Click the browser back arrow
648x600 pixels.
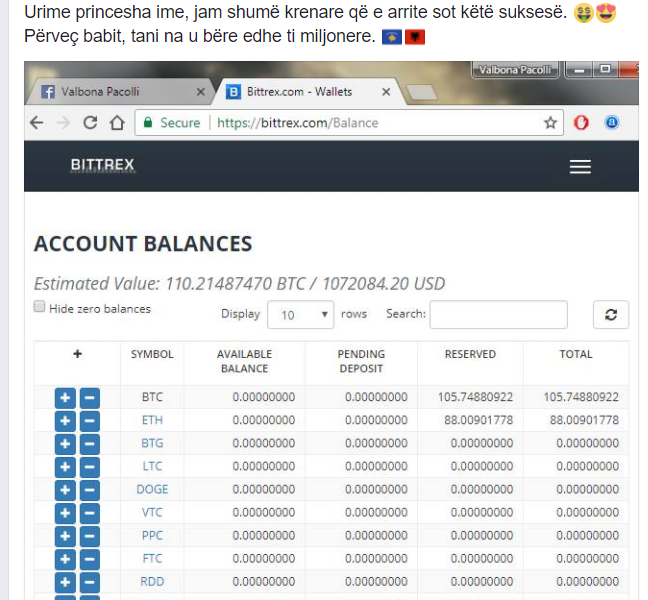(x=37, y=123)
